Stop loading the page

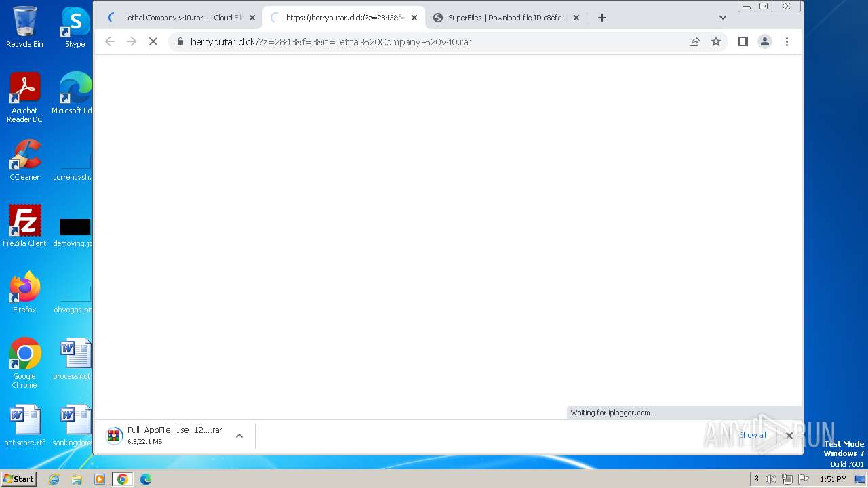[153, 41]
